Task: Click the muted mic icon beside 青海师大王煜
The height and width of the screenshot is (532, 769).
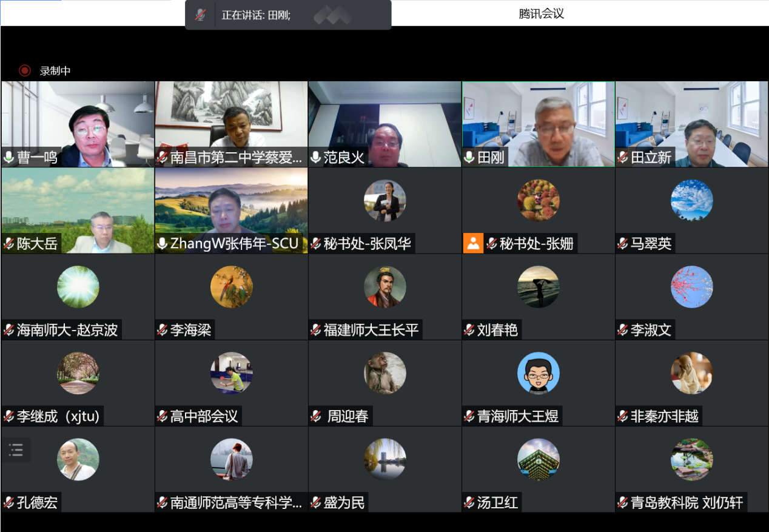Action: coord(469,416)
